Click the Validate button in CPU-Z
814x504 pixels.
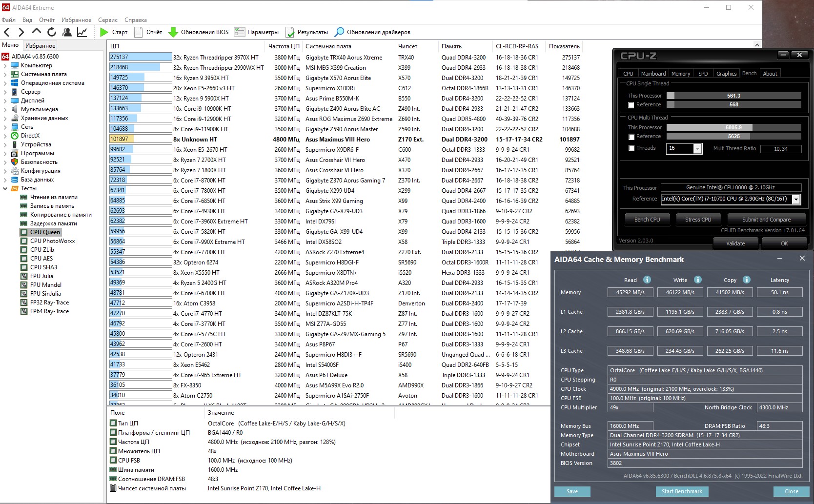735,243
